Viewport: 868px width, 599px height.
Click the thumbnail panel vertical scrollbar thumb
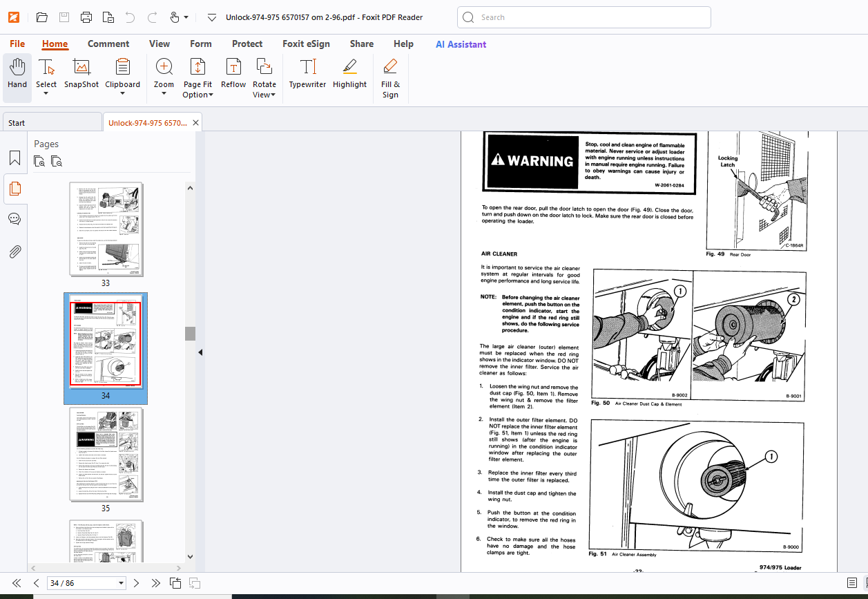pyautogui.click(x=190, y=333)
